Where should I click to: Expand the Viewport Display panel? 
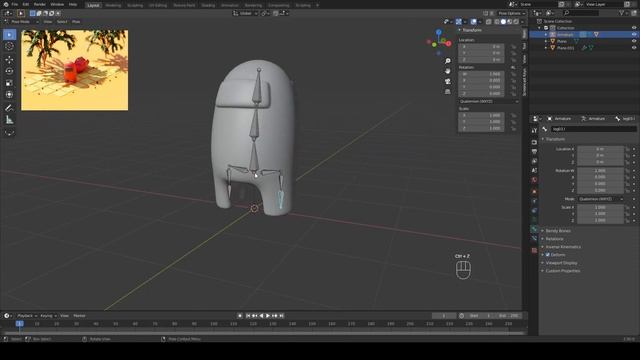point(562,263)
